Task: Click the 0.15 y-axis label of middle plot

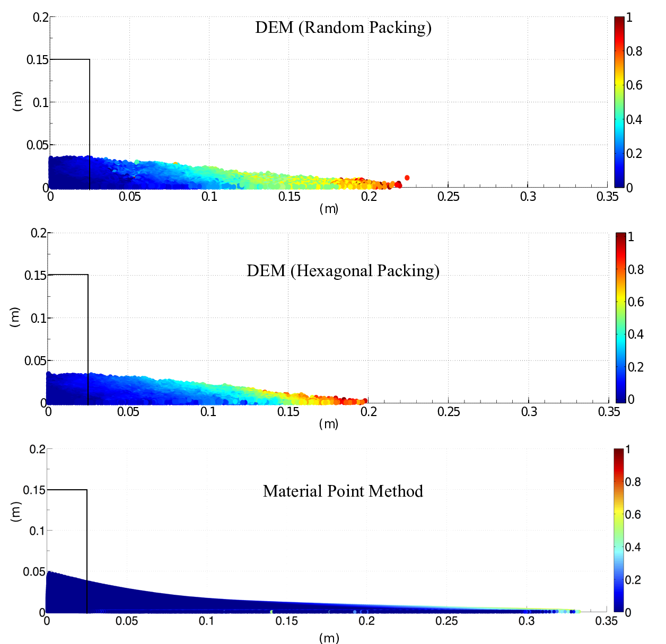Action: point(36,275)
